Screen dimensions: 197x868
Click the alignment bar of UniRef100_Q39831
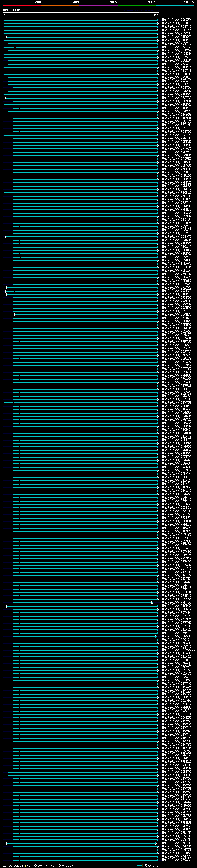86,860
